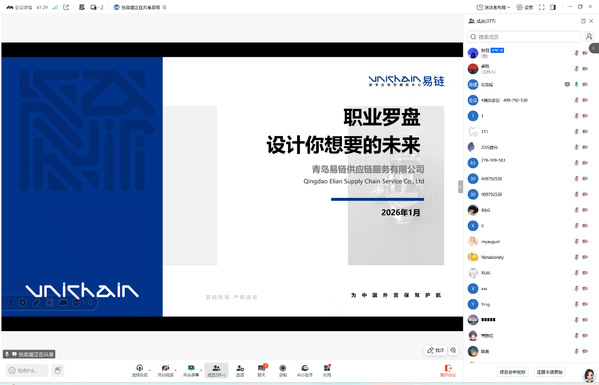Click the avatar of member B&G

[x=473, y=210]
